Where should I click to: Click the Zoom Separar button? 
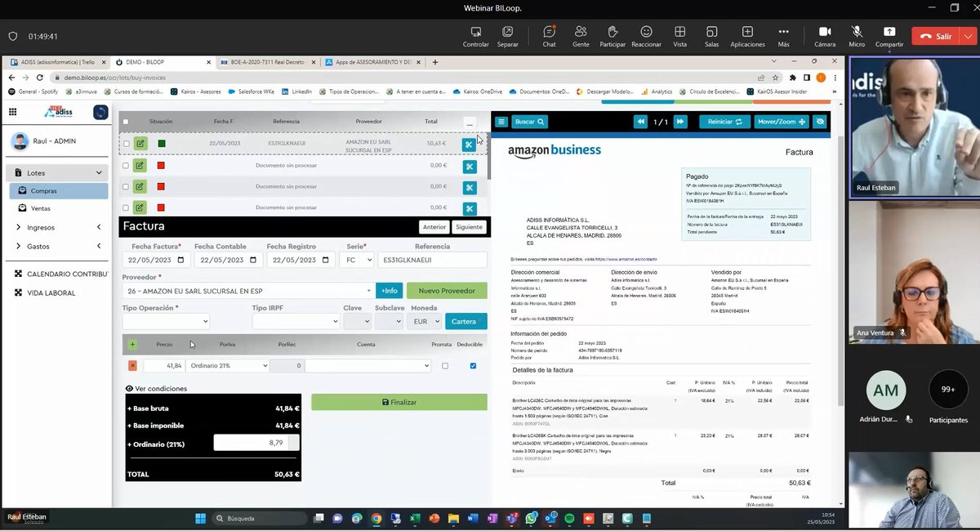click(x=508, y=36)
